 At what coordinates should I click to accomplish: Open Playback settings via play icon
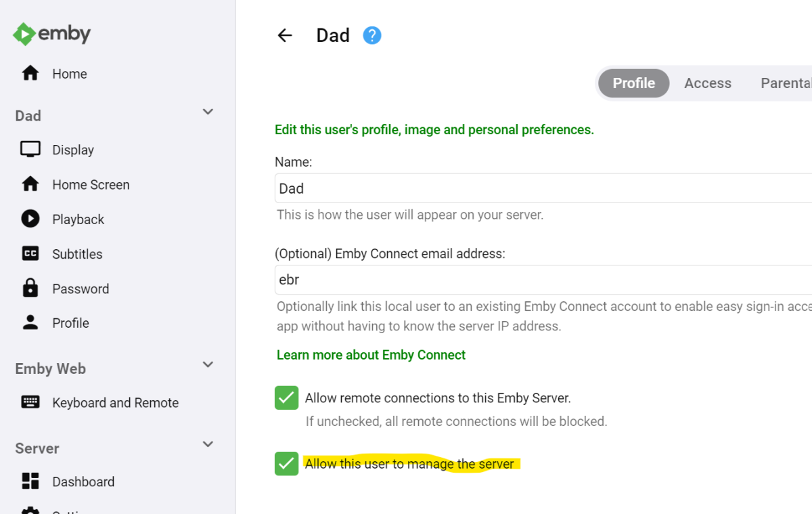[30, 219]
